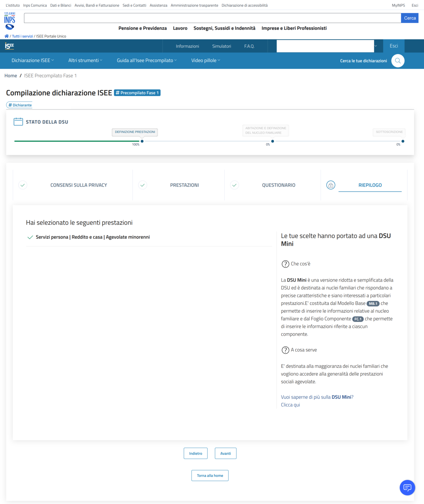This screenshot has width=424, height=504.
Task: Open the Lavoro section
Action: 180,28
